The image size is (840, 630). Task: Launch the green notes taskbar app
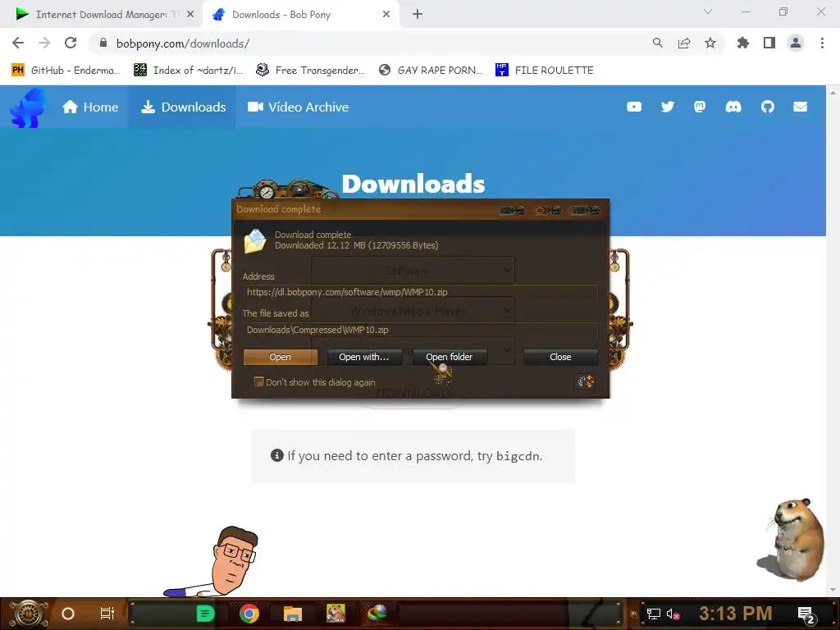205,614
